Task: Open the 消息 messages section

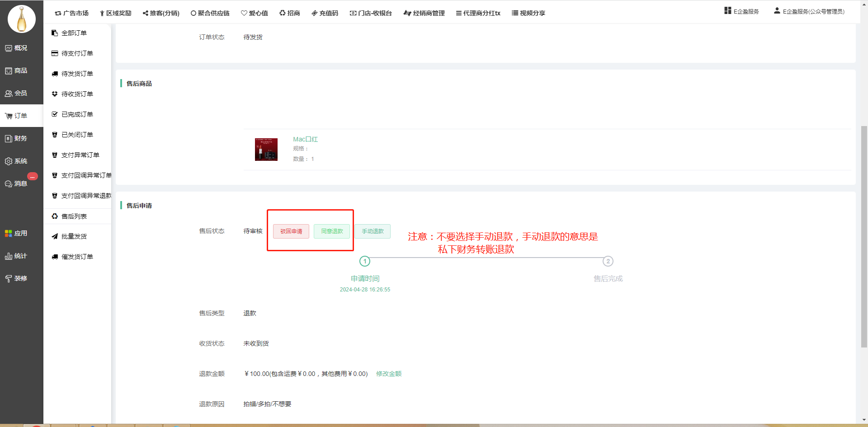Action: [16, 183]
